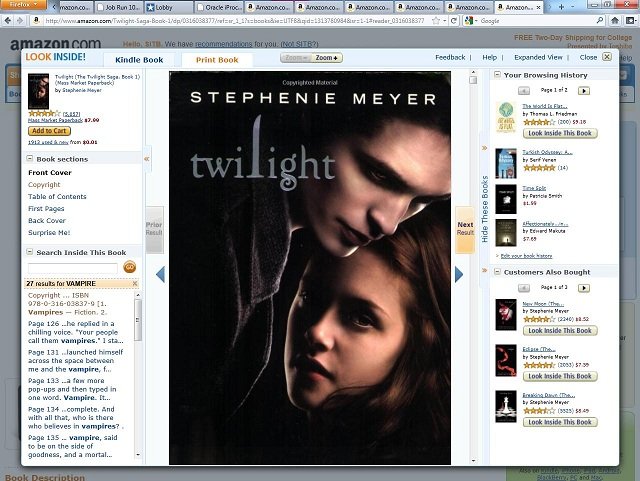
Task: Select the Print Book tab
Action: click(x=217, y=60)
